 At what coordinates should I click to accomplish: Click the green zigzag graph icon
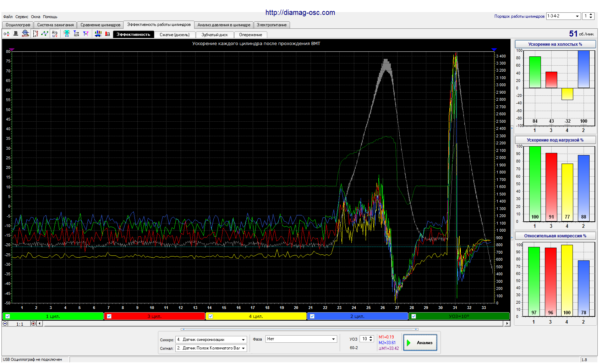coord(45,33)
